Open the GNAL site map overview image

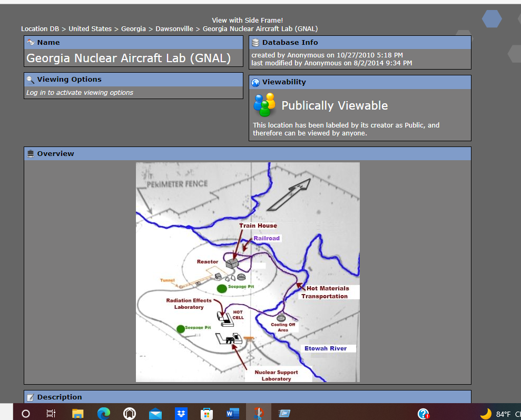point(248,272)
